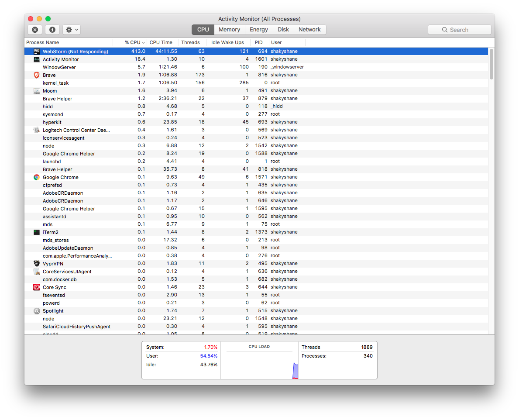Click the System percentage value 1.70%
Image resolution: width=519 pixels, height=420 pixels.
coord(210,347)
